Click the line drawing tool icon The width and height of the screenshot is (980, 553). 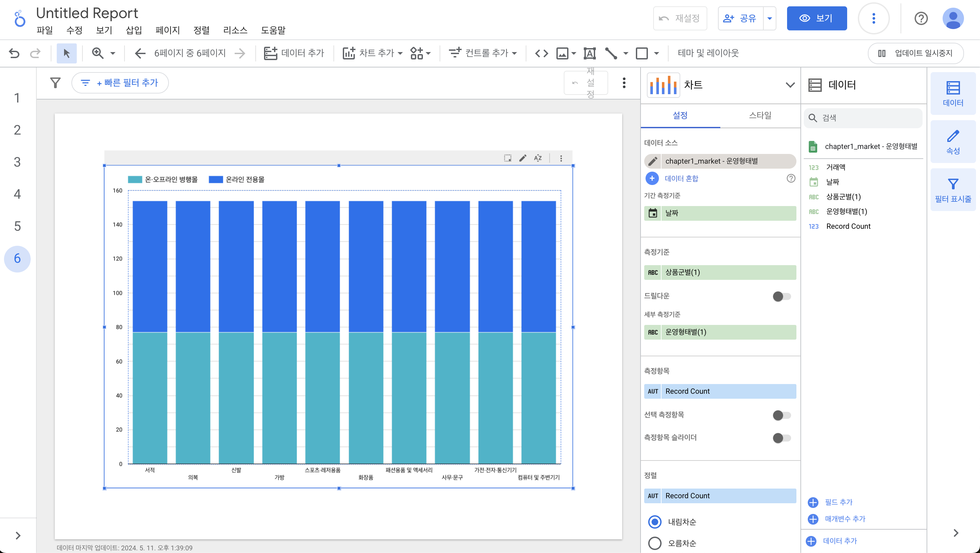[611, 53]
